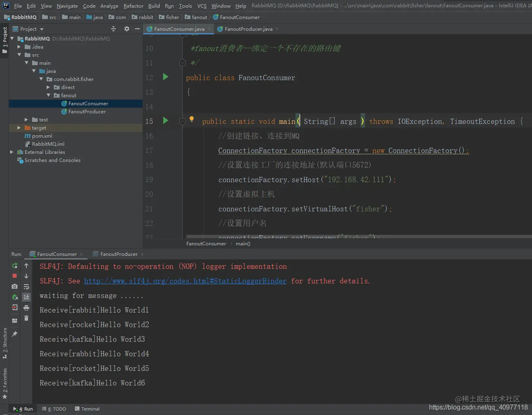
Task: Open the slf4j StaticLoggerBinder link
Action: 185,281
